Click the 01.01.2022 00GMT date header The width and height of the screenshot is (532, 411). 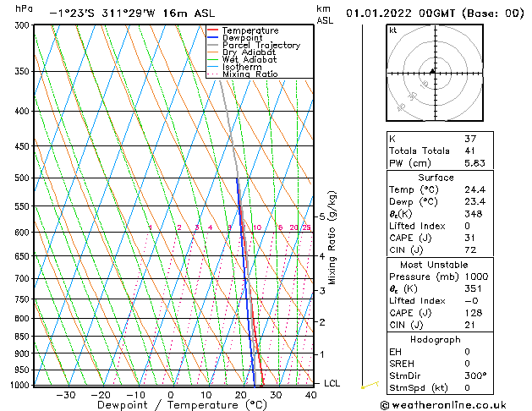click(435, 14)
